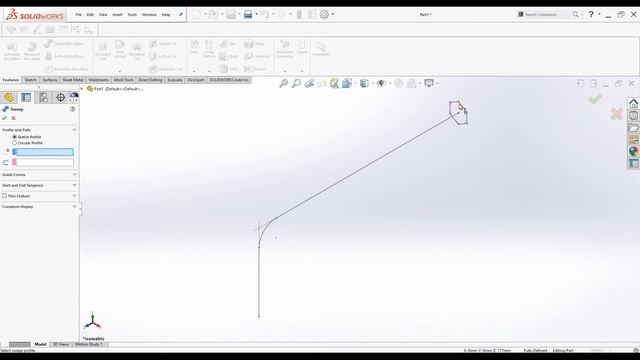Viewport: 640px width, 360px height.
Task: Expand the Part1 flyout tree arrow
Action: tap(82, 89)
